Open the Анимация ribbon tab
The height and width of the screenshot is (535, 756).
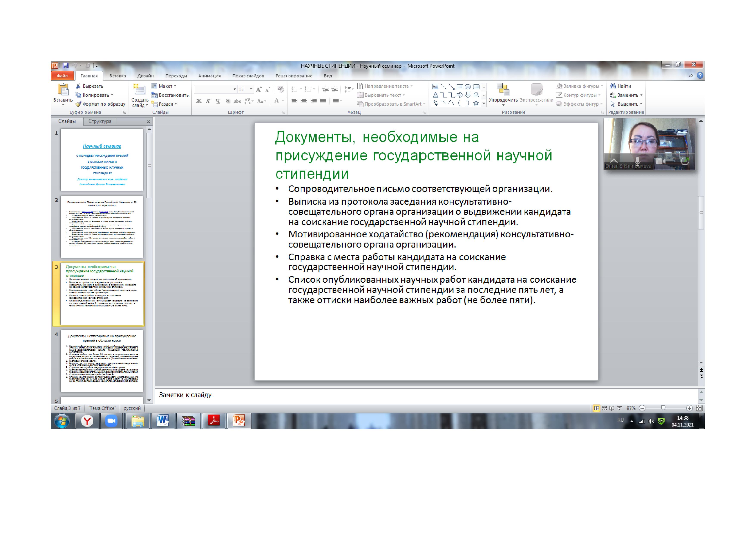[209, 76]
